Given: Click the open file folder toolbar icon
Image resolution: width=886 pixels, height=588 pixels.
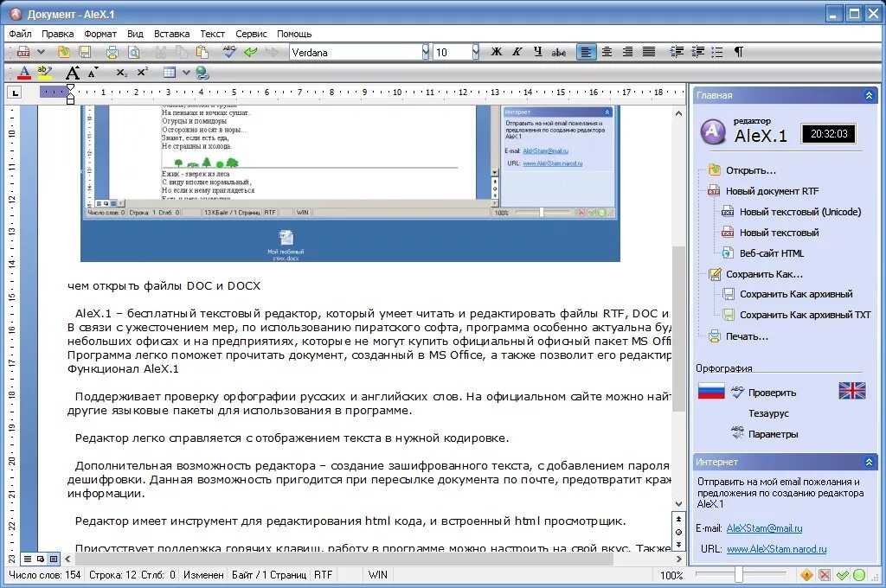Looking at the screenshot, I should 64,52.
